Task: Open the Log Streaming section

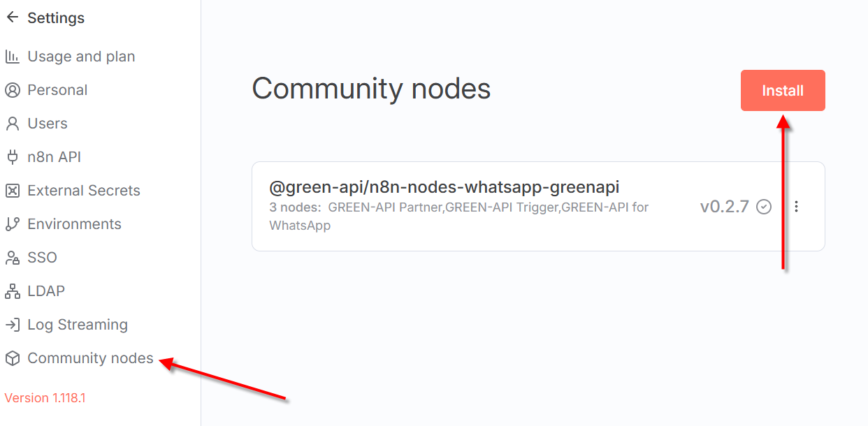Action: click(x=78, y=325)
